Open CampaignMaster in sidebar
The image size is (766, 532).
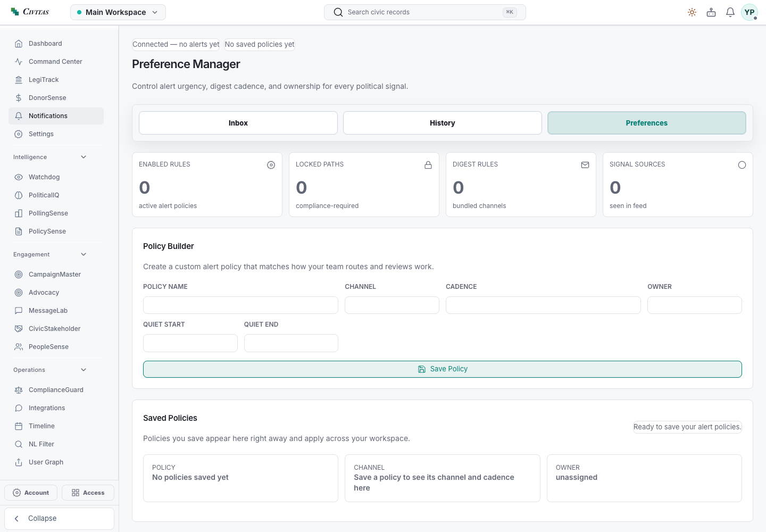coord(56,275)
